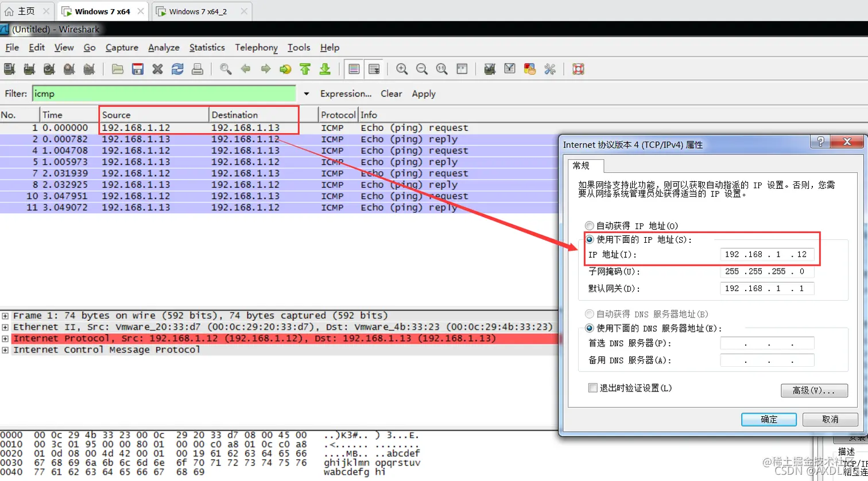Stop the running capture
This screenshot has height=481, width=868.
click(x=69, y=69)
